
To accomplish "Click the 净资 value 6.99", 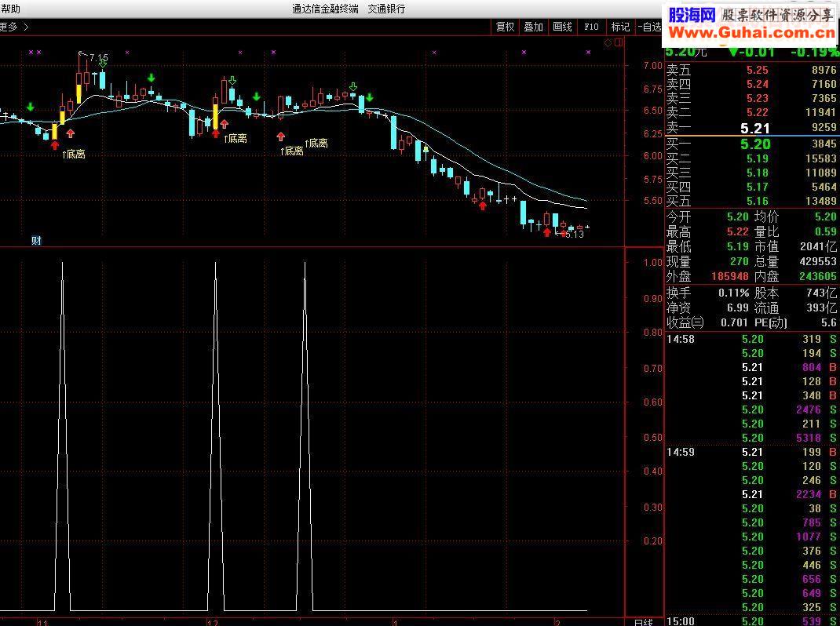I will coord(738,308).
